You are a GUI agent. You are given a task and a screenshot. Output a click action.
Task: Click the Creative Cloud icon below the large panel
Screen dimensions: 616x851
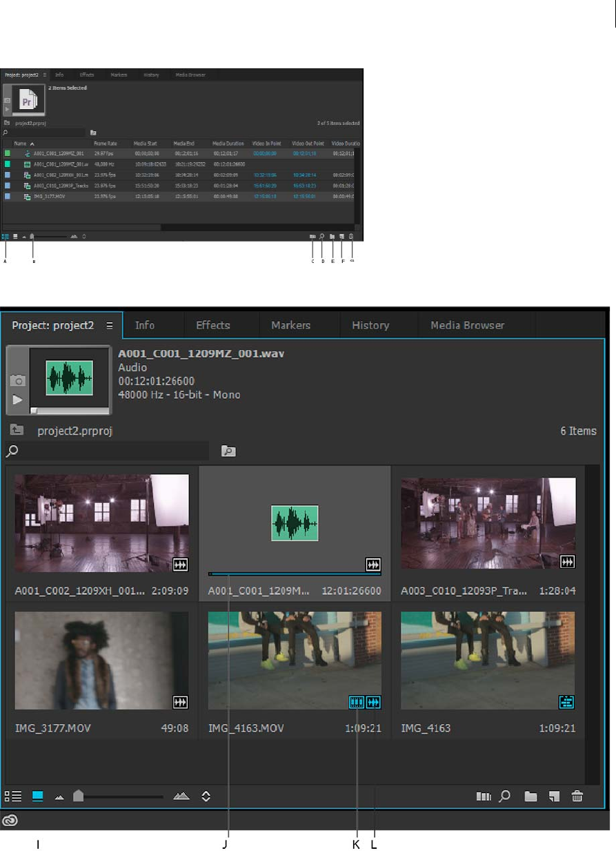(x=10, y=821)
